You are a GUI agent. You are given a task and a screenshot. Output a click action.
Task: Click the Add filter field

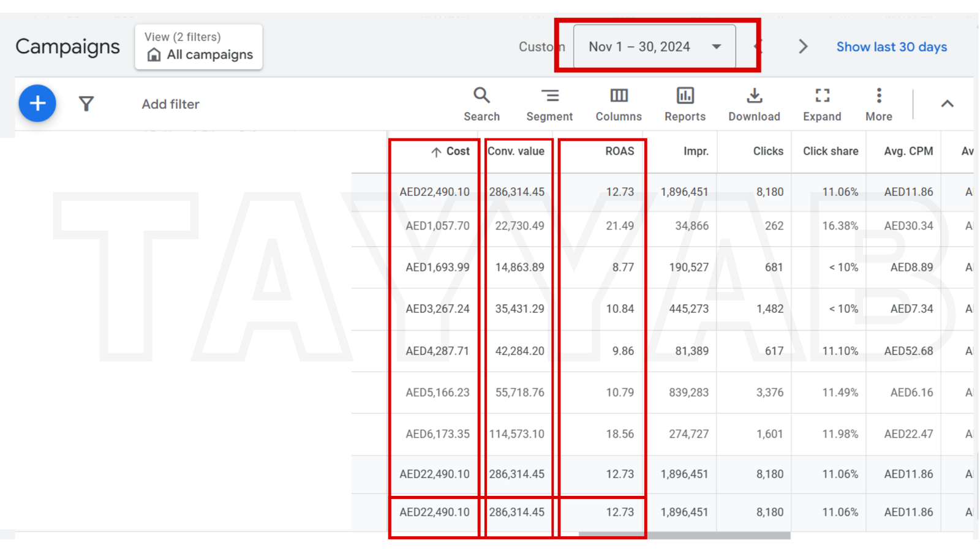click(170, 104)
